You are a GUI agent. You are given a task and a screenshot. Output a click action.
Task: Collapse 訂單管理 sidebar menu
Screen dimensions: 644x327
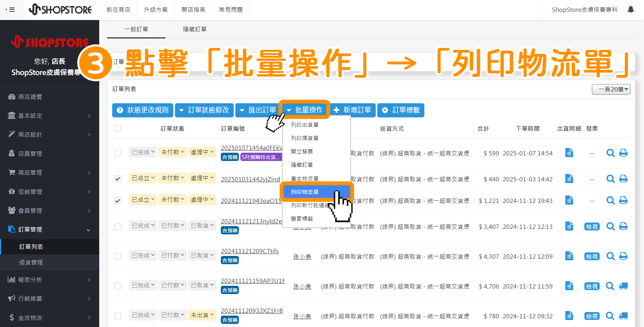coord(49,229)
